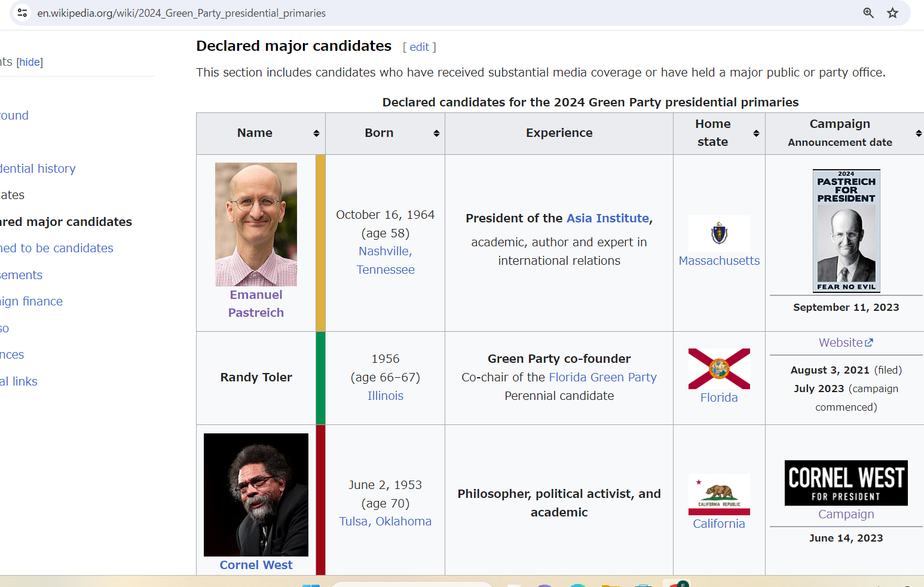Click the Florida state flag image
The width and height of the screenshot is (924, 587).
click(x=719, y=369)
